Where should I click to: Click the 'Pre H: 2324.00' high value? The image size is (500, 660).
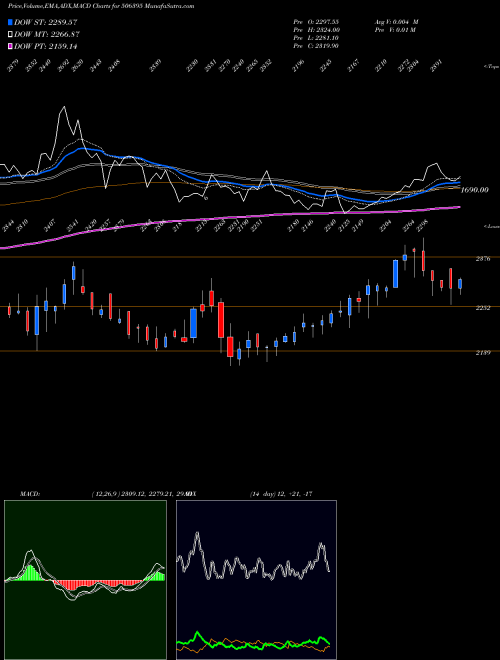click(316, 30)
